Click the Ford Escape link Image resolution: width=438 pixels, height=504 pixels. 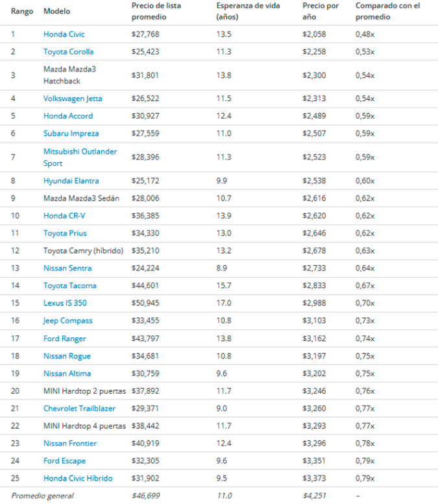(x=65, y=461)
